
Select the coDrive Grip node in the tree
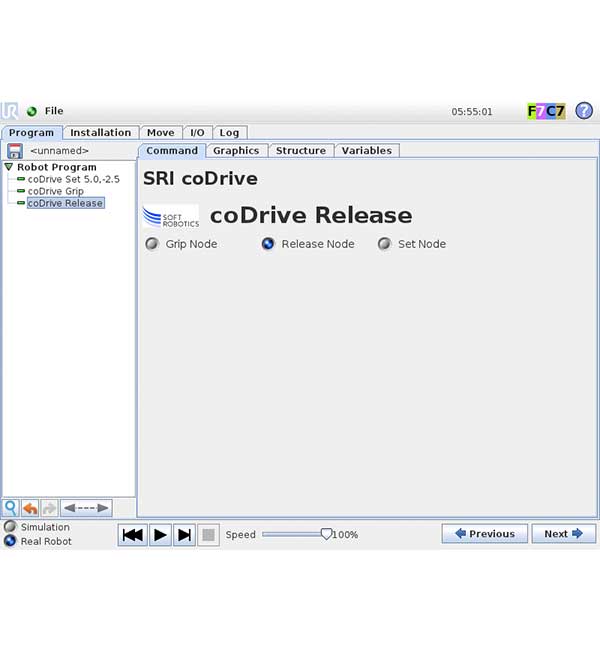click(56, 191)
